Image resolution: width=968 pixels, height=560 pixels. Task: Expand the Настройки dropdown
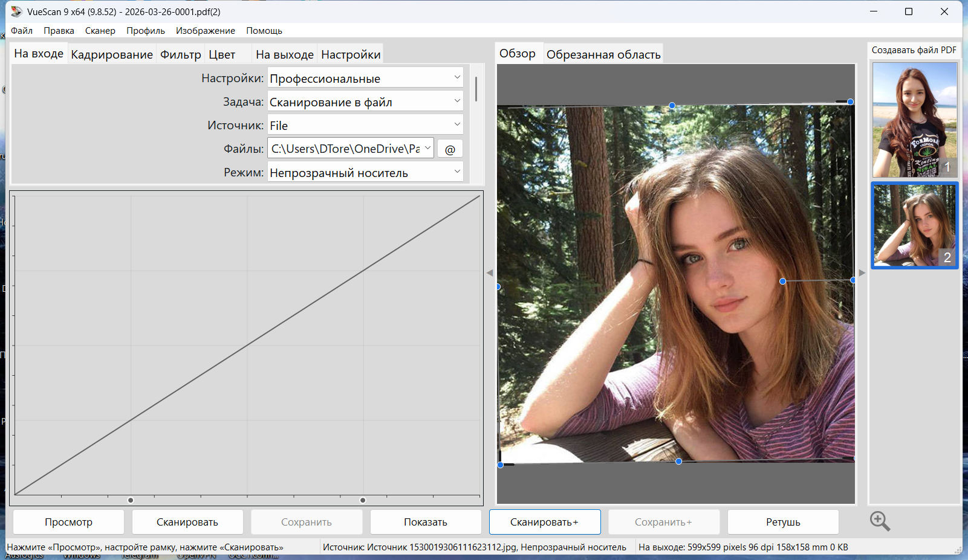[365, 79]
